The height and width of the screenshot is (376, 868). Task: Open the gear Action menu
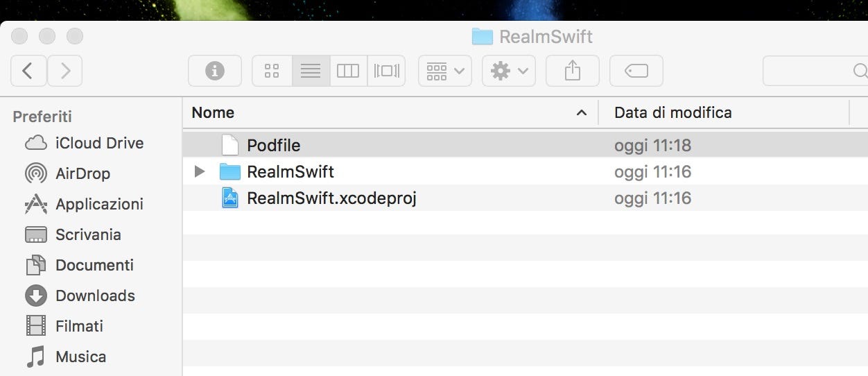[509, 71]
